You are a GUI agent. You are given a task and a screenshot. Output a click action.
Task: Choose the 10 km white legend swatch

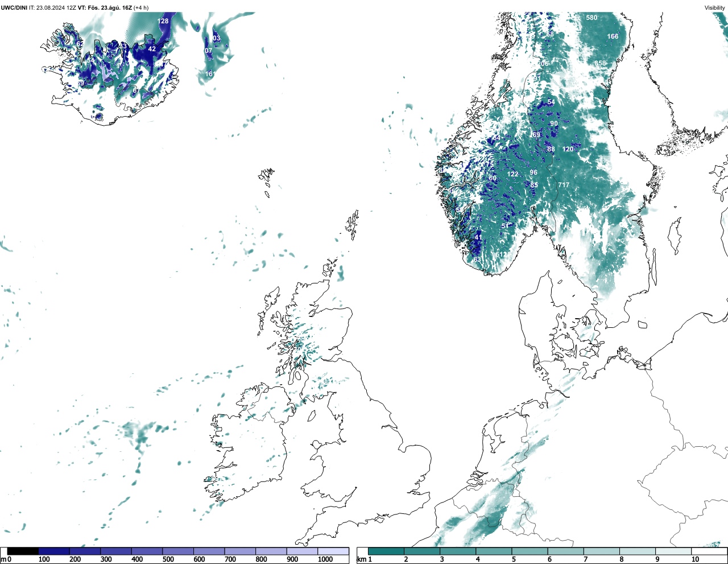tap(709, 551)
